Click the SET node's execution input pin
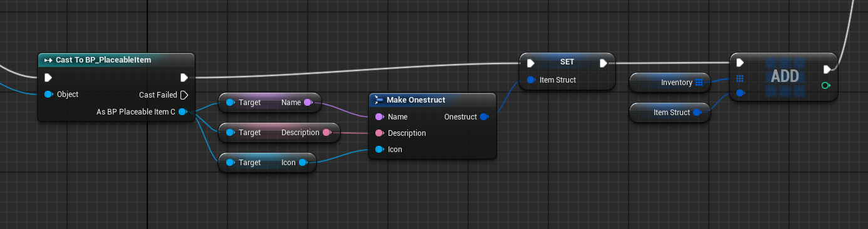Image resolution: width=868 pixels, height=229 pixels. point(531,63)
